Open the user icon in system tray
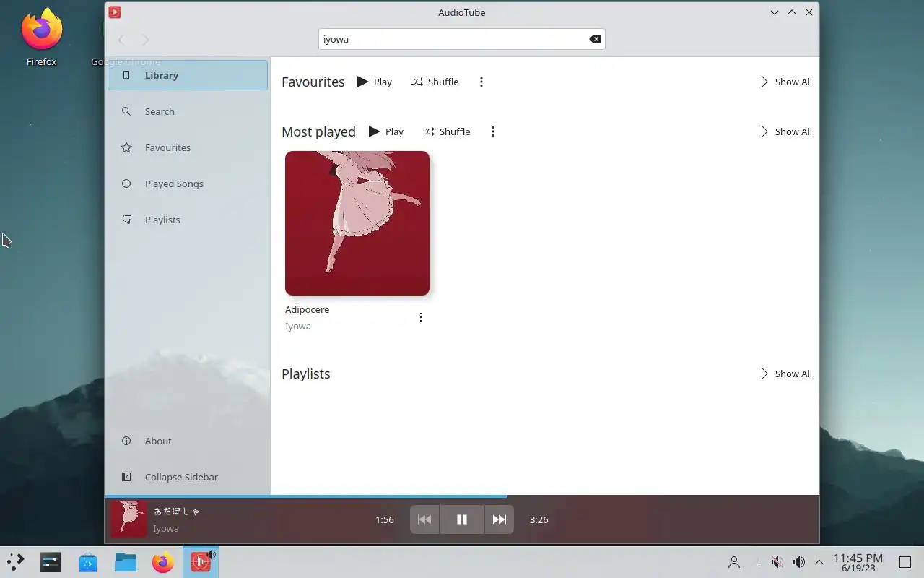 734,562
